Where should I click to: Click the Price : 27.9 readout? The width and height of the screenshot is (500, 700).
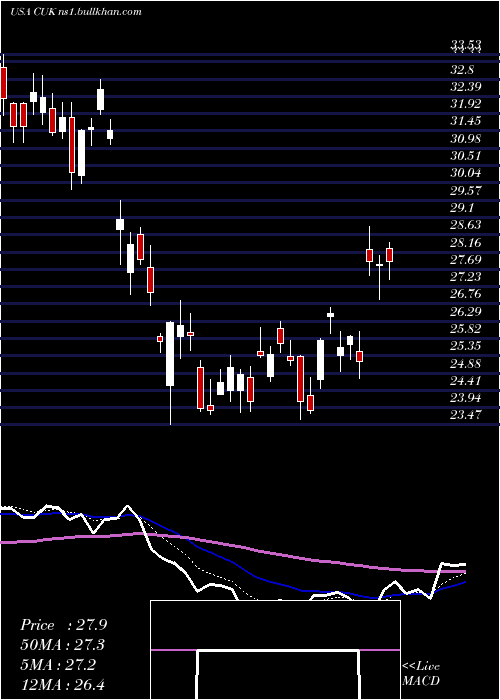[x=63, y=625]
